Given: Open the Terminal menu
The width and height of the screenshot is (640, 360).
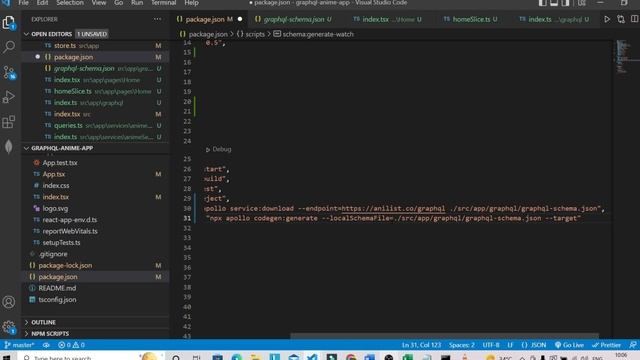Looking at the screenshot, I should (x=164, y=3).
